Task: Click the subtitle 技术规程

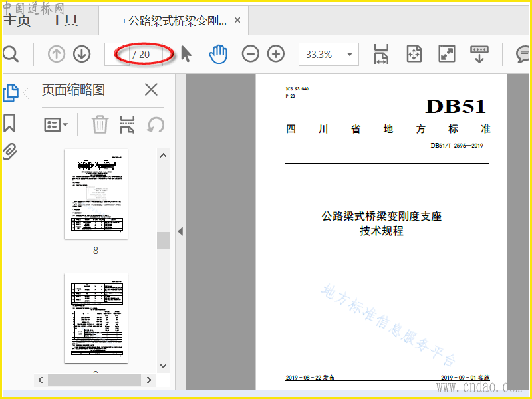Action: [x=382, y=231]
